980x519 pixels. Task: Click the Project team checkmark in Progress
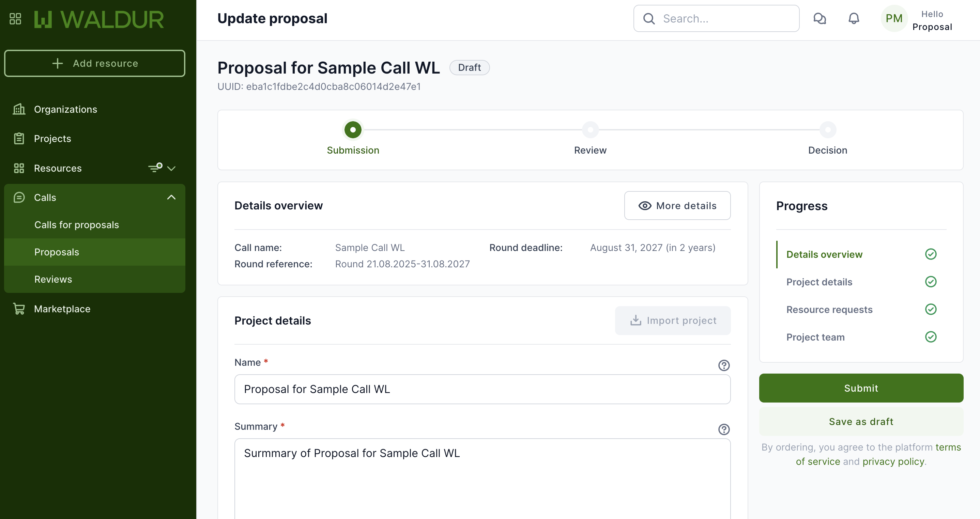click(931, 337)
